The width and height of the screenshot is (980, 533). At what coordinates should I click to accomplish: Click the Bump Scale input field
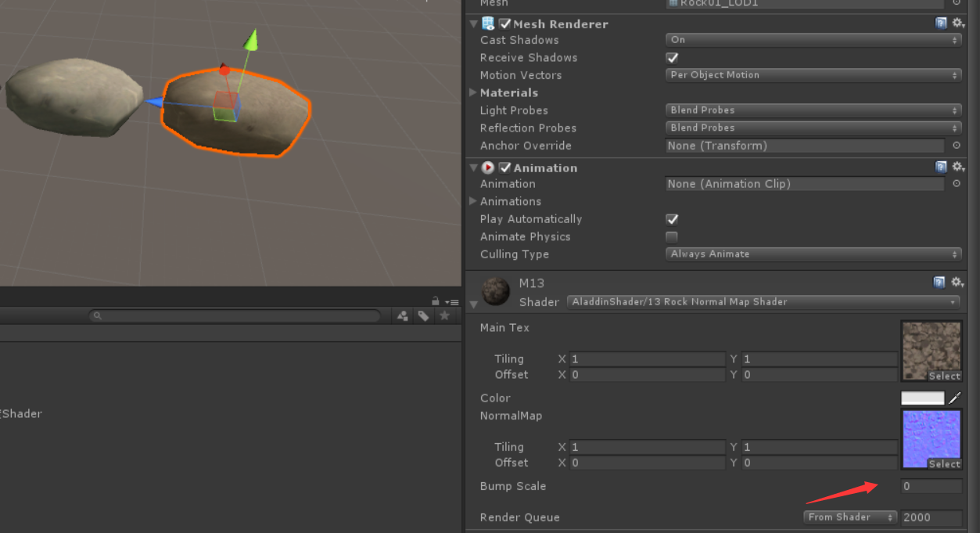[931, 485]
